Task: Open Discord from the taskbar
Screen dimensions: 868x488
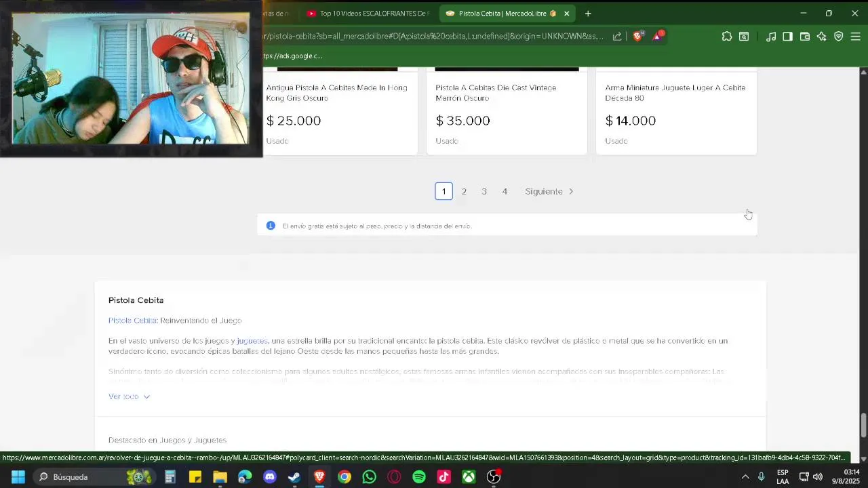Action: pos(270,477)
